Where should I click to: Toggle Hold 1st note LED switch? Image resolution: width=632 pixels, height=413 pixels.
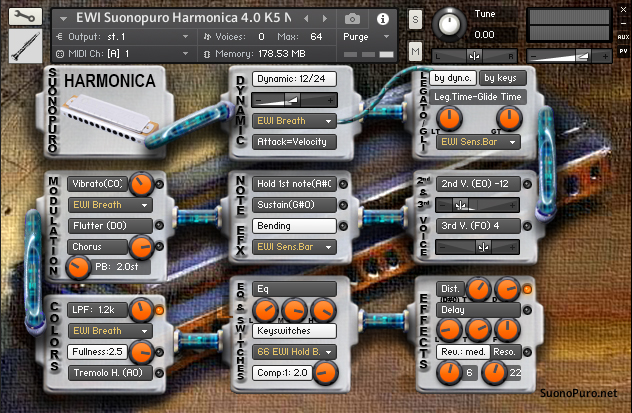(x=343, y=184)
